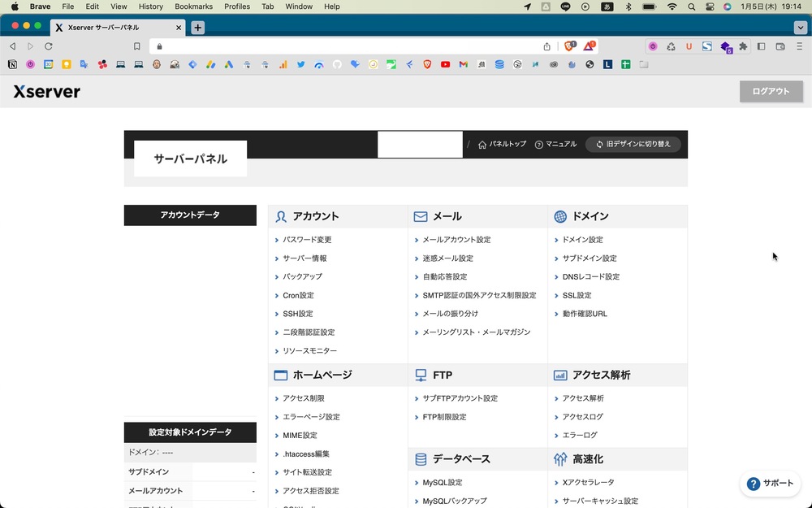
Task: Open SSH設定 link
Action: pyautogui.click(x=298, y=314)
